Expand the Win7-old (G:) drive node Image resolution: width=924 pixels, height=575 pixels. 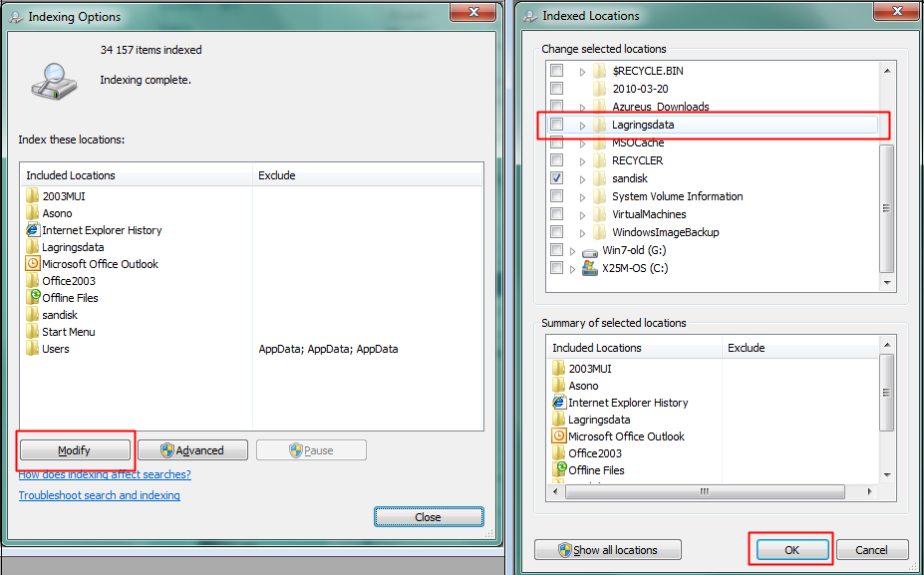(x=572, y=251)
